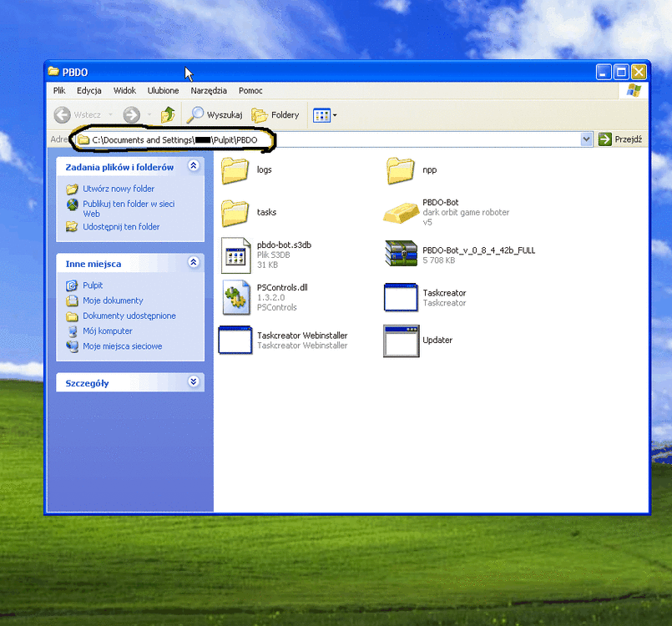Toggle the Foldery pane
This screenshot has width=672, height=626.
click(x=275, y=115)
